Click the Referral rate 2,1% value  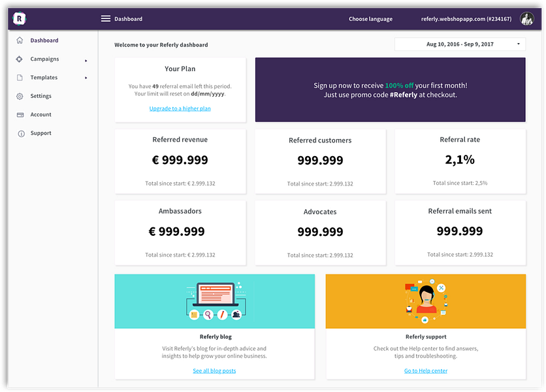460,159
